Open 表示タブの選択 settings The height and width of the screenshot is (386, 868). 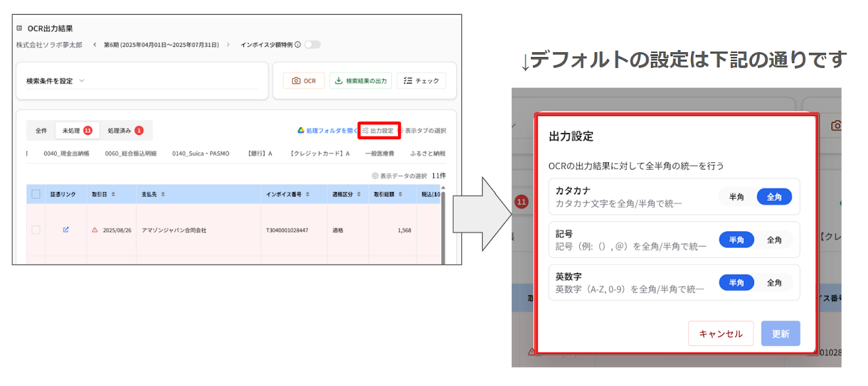pyautogui.click(x=422, y=130)
